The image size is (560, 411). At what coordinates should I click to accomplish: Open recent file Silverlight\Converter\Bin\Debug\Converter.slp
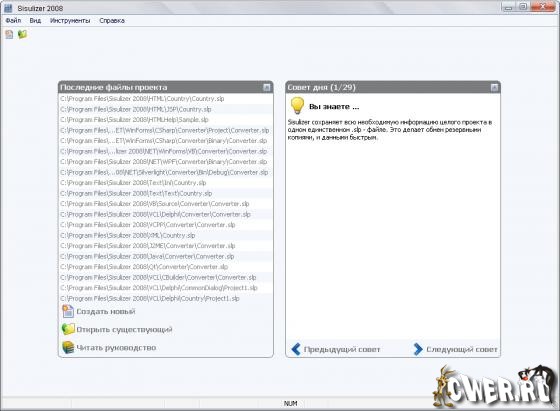point(164,172)
